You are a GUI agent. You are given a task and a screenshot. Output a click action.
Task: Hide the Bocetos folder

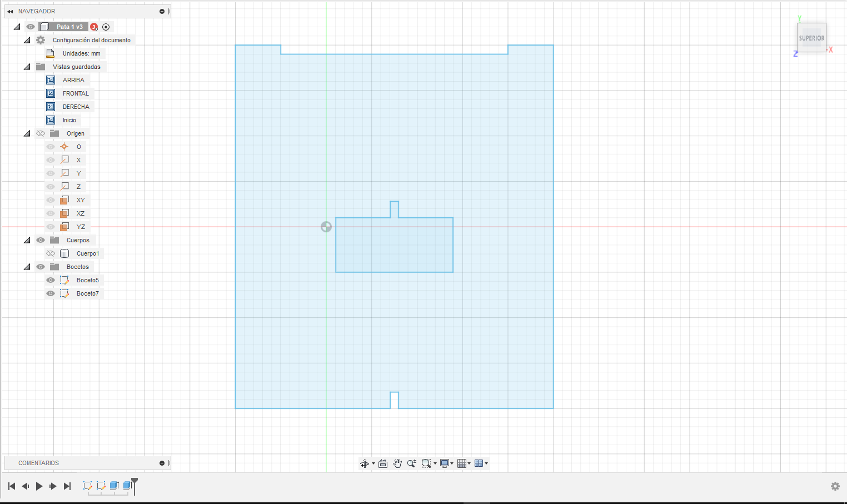point(41,267)
